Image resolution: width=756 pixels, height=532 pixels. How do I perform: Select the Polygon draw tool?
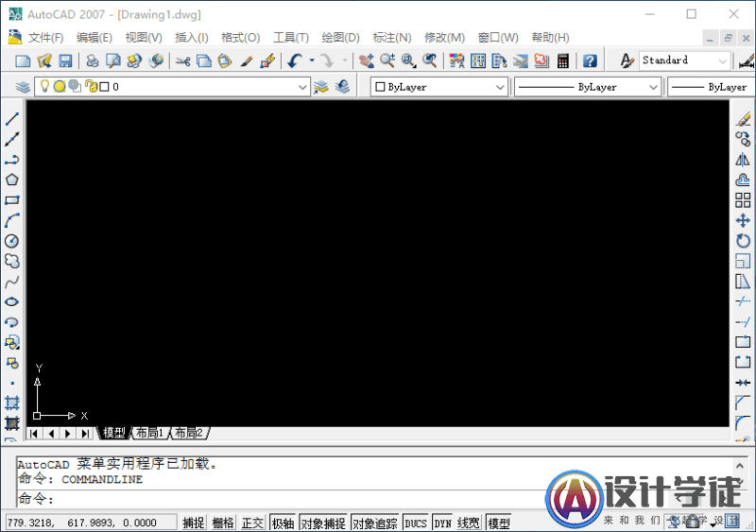[x=12, y=180]
